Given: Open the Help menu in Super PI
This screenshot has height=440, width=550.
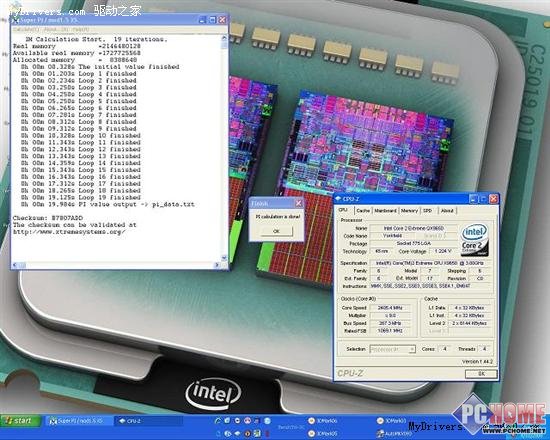Looking at the screenshot, I should (x=81, y=29).
